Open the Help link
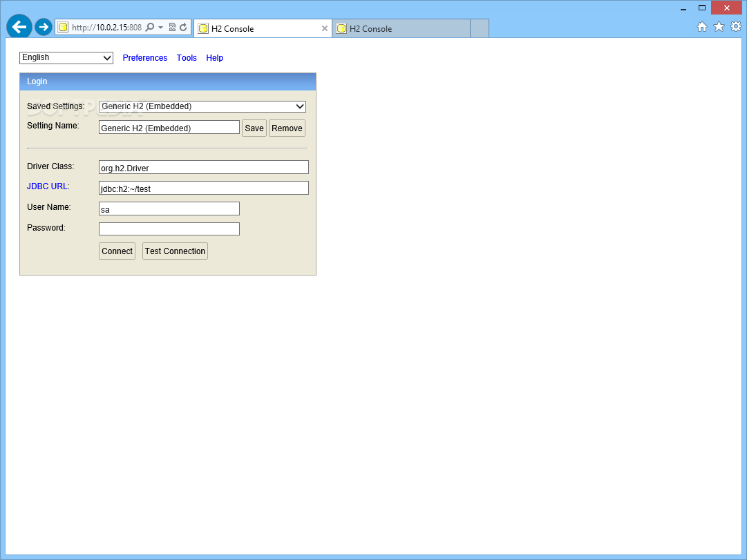 (214, 57)
